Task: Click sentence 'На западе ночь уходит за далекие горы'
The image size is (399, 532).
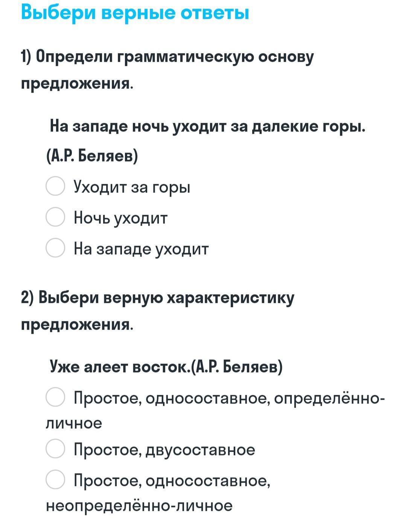Action: [x=208, y=126]
